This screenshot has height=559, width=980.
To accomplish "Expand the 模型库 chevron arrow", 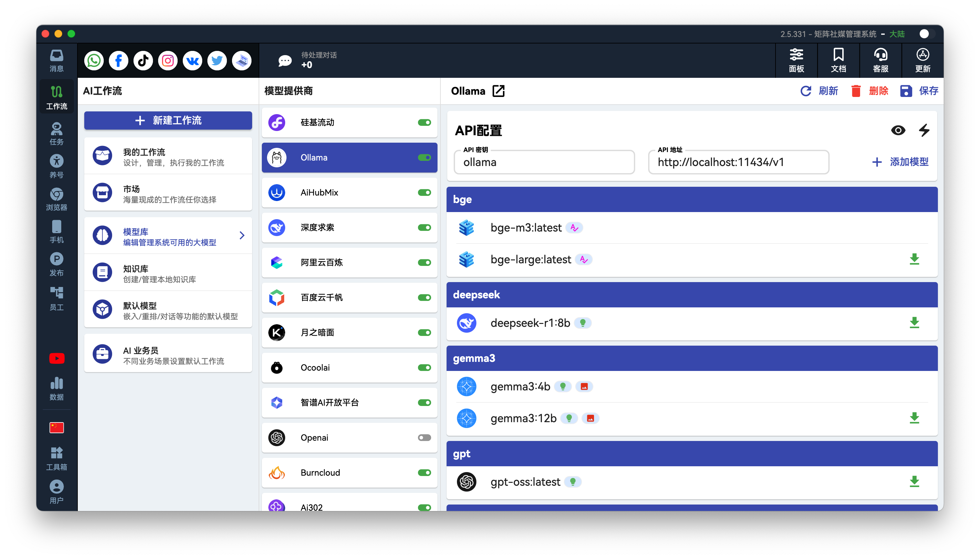I will (x=242, y=235).
